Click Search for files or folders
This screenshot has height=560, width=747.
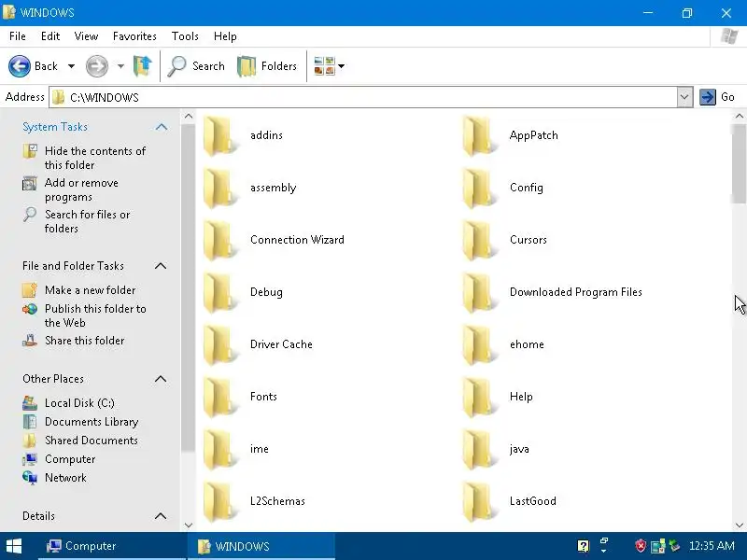tap(87, 221)
